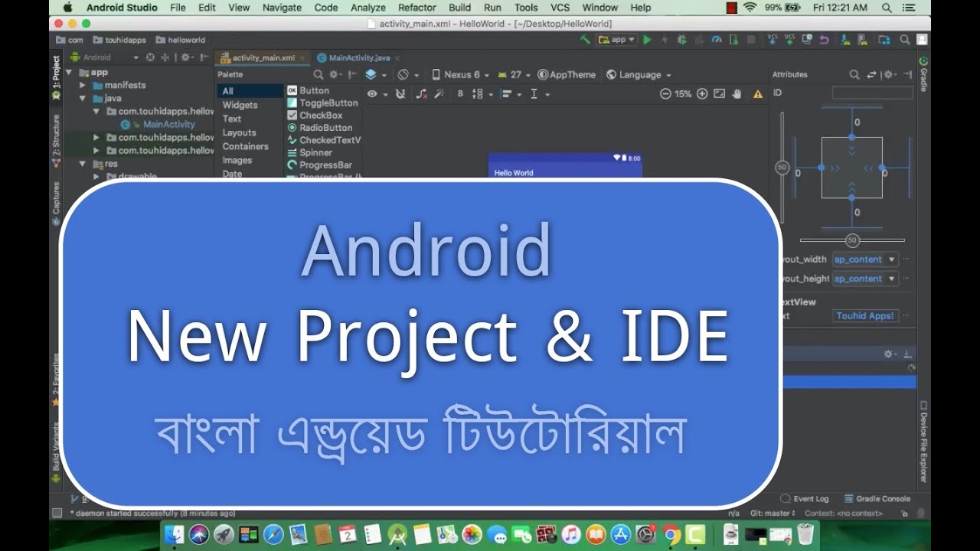Open the API 27 version dropdown
Image resolution: width=980 pixels, height=551 pixels.
click(514, 75)
